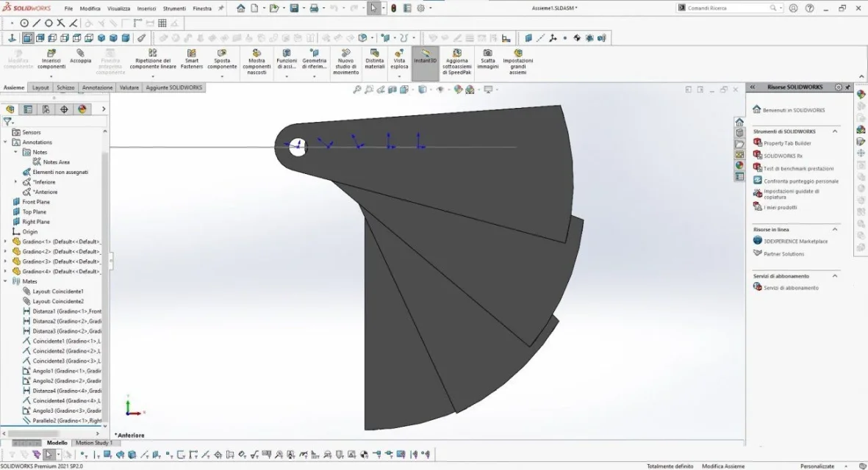The width and height of the screenshot is (868, 470).
Task: Click Benvenuti in SOLIDWORKS link
Action: 793,110
